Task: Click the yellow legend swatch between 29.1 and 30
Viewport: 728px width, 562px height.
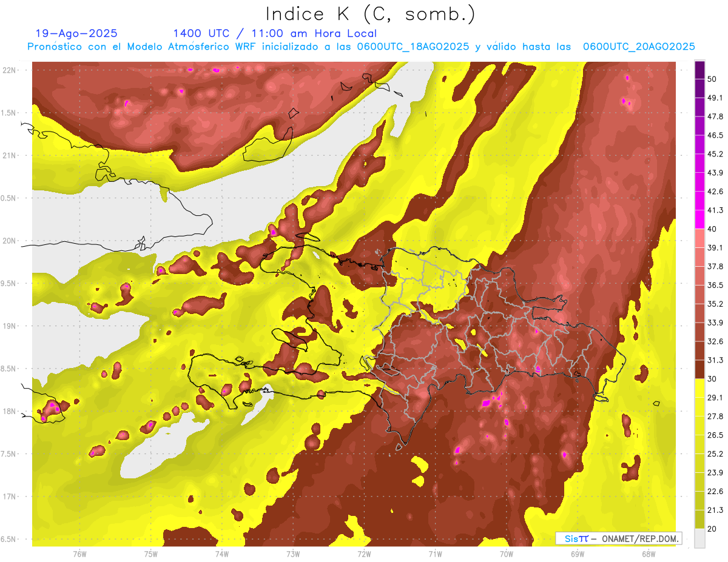Action: click(699, 388)
